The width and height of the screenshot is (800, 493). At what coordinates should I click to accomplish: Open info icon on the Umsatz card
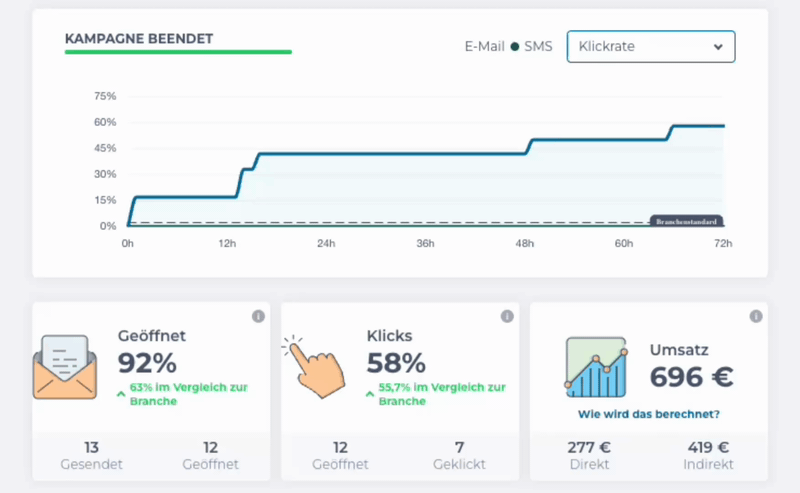tap(755, 316)
